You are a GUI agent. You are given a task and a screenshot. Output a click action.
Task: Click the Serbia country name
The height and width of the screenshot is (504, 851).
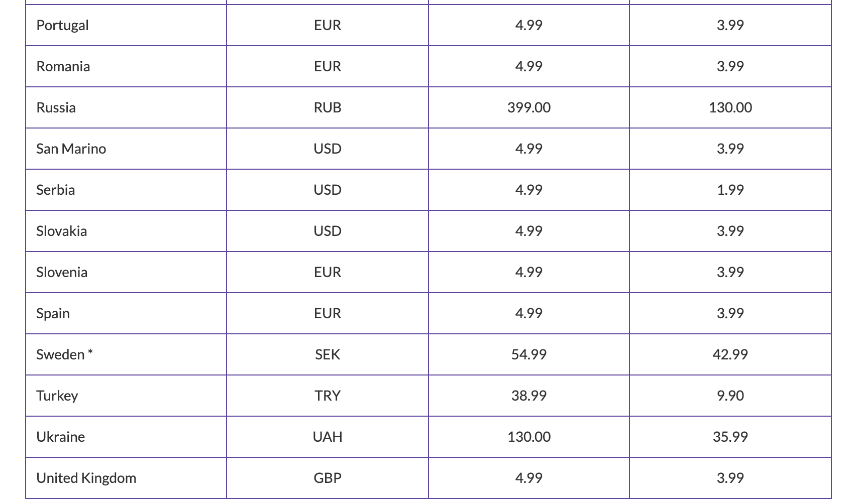(x=56, y=190)
